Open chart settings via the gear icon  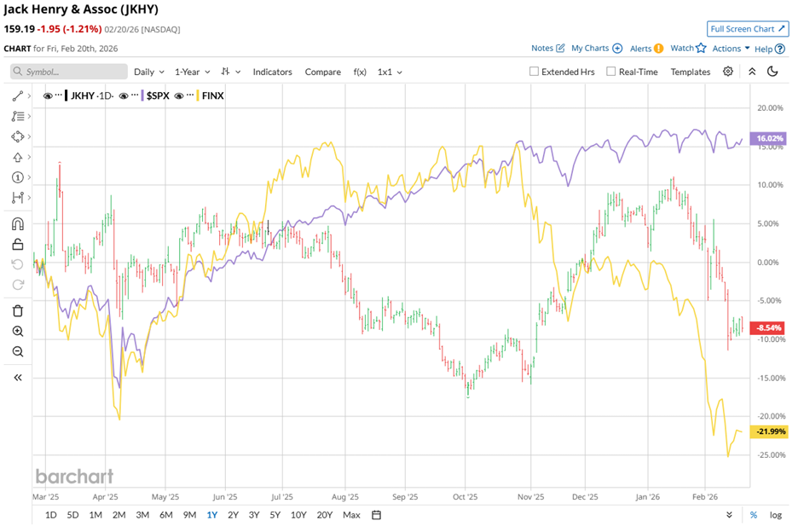pyautogui.click(x=727, y=72)
